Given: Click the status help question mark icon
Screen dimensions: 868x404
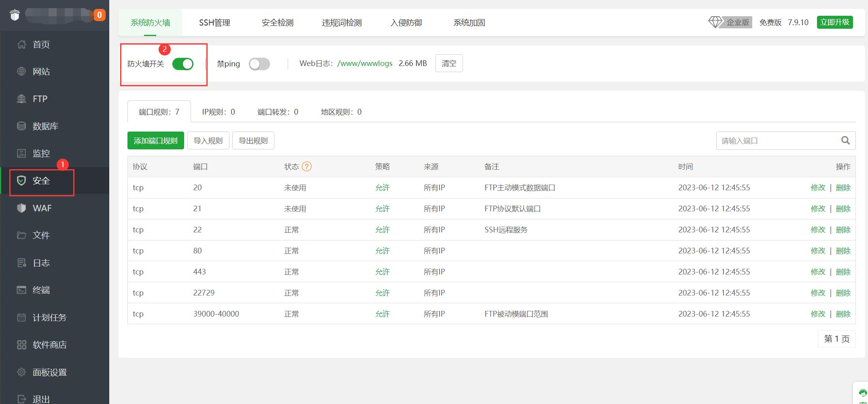Looking at the screenshot, I should [307, 167].
